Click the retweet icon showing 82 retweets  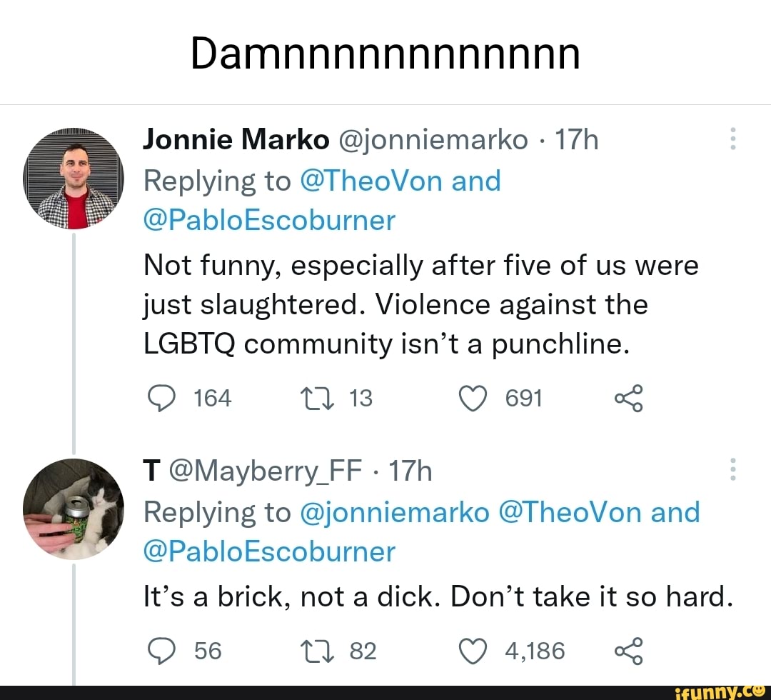(315, 651)
